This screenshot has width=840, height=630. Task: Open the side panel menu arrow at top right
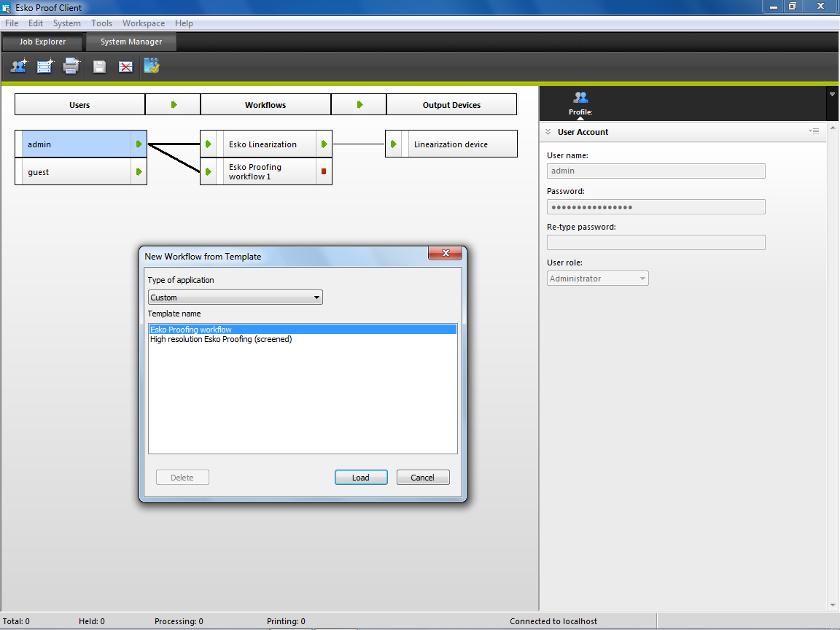(x=833, y=94)
